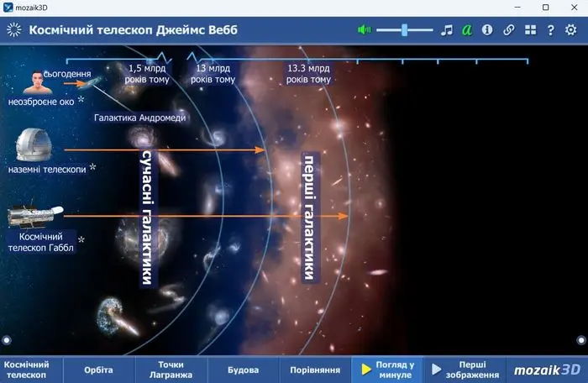Click the сьогодення label
This screenshot has width=588, height=383.
pyautogui.click(x=67, y=74)
